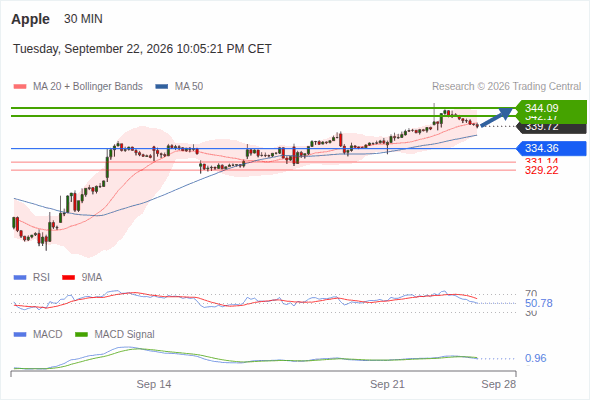Click the MACD value 0.96

click(535, 358)
